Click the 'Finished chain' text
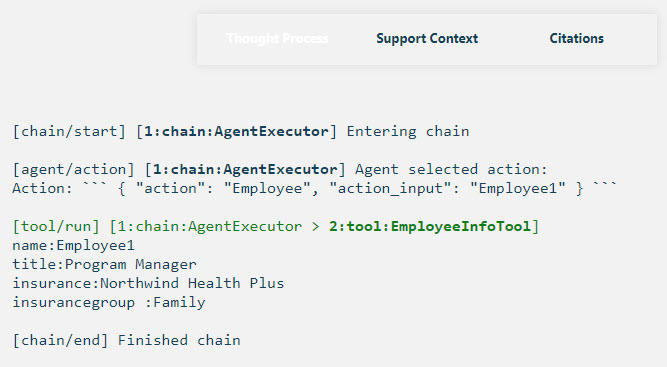This screenshot has height=367, width=667. pos(179,340)
